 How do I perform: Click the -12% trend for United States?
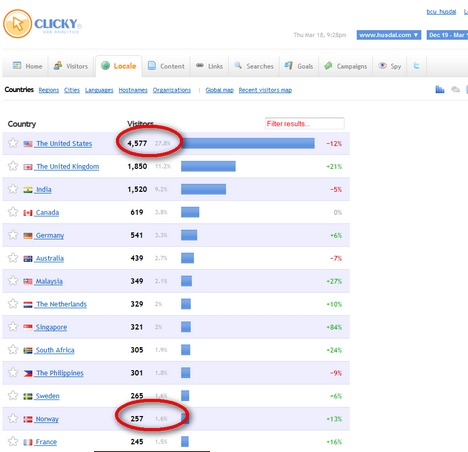click(x=334, y=144)
